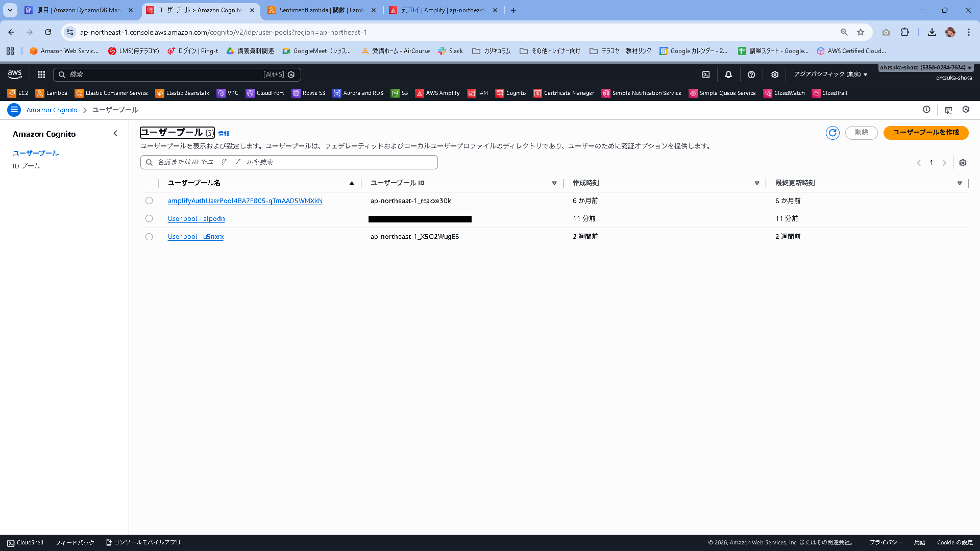The width and height of the screenshot is (980, 551).
Task: Open the notifications bell icon
Action: [728, 74]
